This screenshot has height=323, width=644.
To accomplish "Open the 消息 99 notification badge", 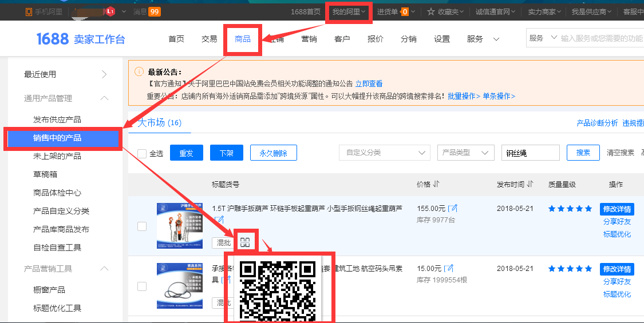I will click(155, 12).
